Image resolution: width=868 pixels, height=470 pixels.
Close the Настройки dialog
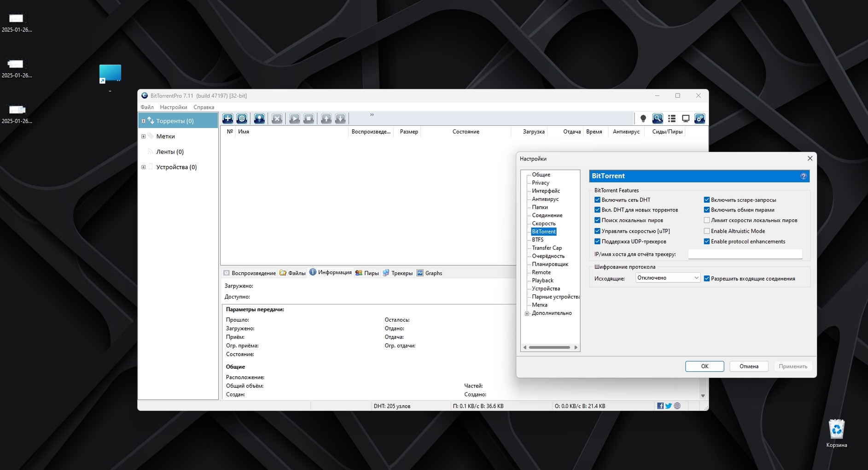pos(810,159)
